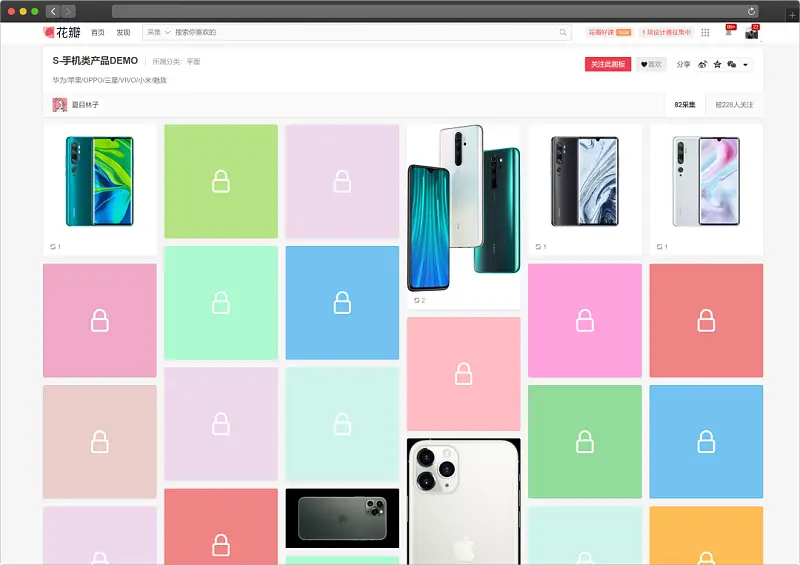This screenshot has width=800, height=565.
Task: Click the browser address bar
Action: coord(435,11)
